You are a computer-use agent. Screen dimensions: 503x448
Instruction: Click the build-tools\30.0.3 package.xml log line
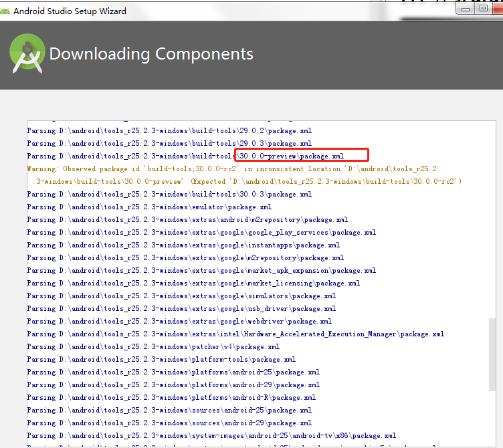coord(169,195)
